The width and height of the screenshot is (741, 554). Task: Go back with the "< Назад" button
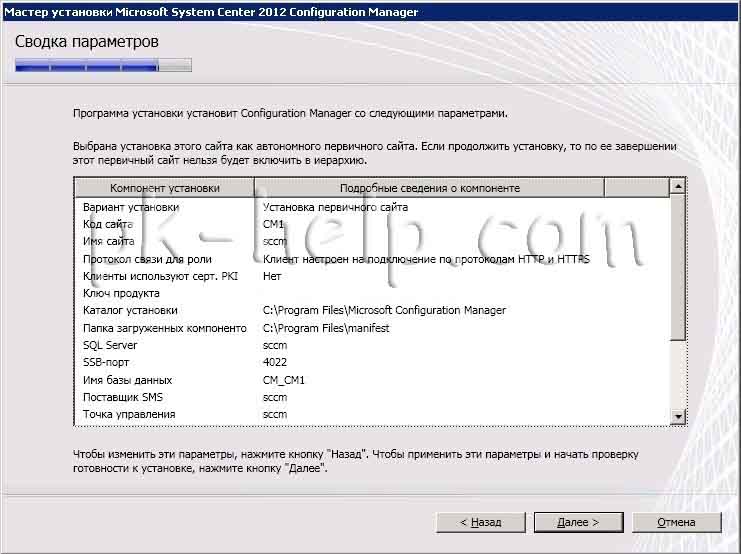coord(481,522)
